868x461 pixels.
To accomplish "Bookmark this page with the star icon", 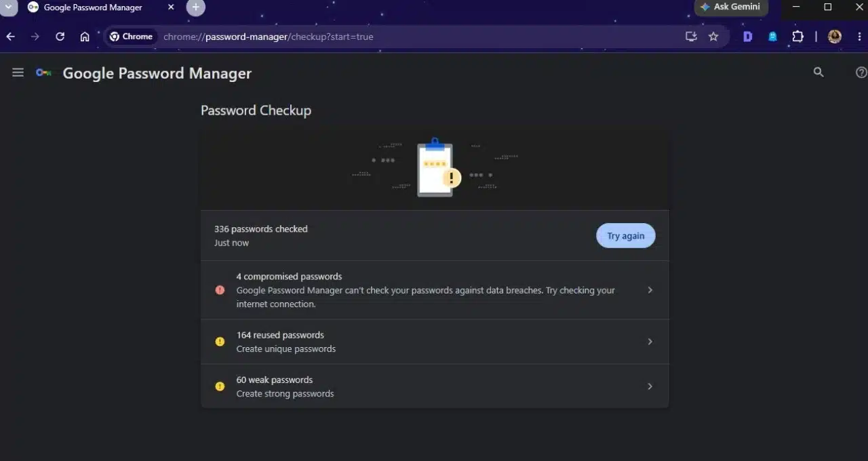I will pyautogui.click(x=713, y=37).
